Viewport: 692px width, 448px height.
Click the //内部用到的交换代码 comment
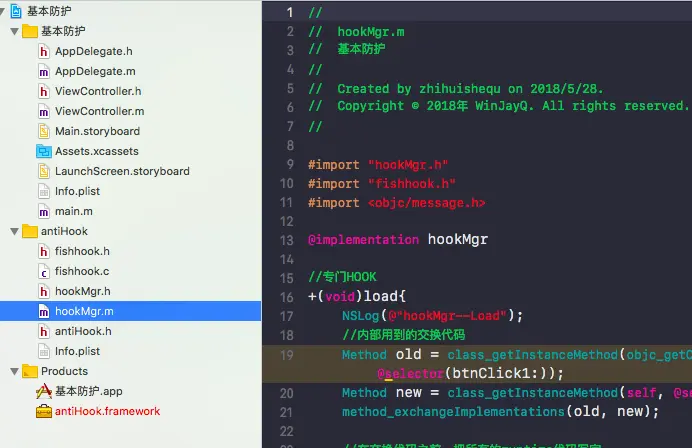(404, 335)
